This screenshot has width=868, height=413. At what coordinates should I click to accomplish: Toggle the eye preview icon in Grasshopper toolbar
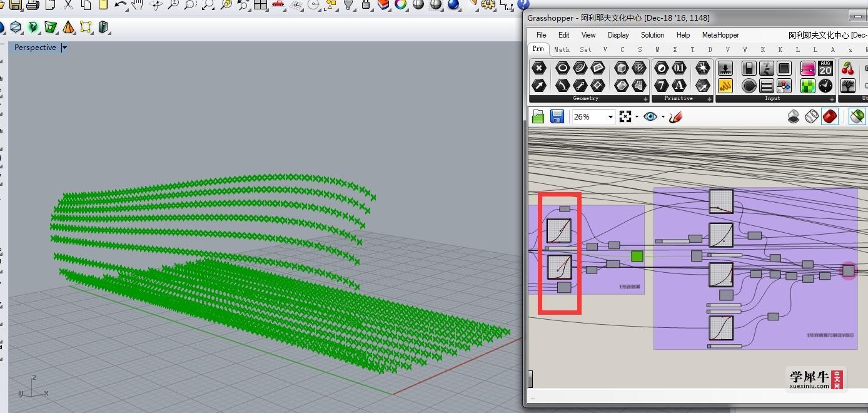[x=650, y=117]
